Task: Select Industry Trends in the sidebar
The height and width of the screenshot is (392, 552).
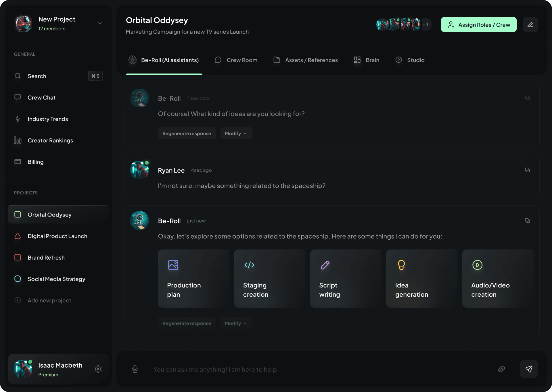Action: coord(48,119)
